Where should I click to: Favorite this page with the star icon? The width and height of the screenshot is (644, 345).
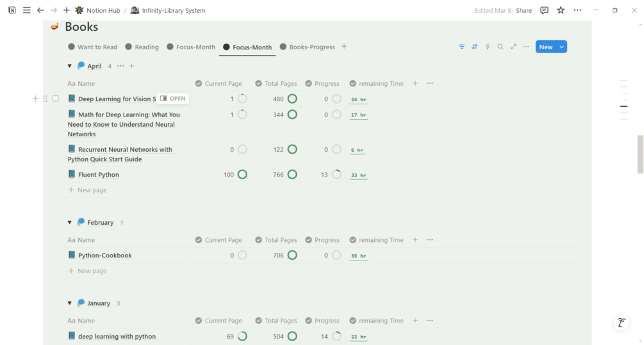561,10
